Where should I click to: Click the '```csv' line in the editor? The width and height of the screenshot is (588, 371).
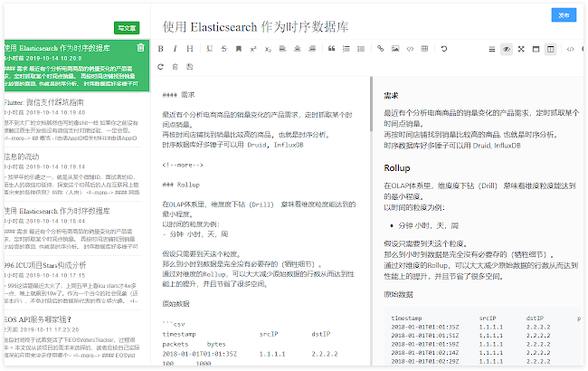click(x=174, y=324)
